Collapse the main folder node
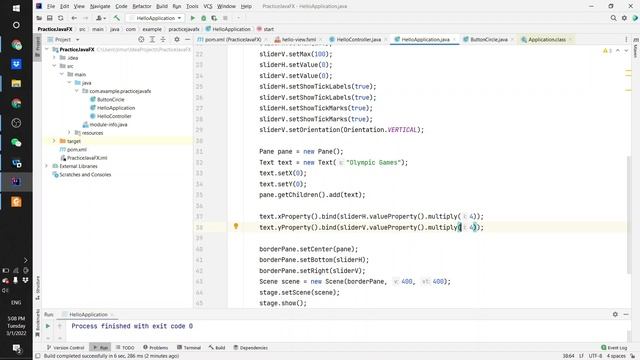Screen dimensions: 640x360 (x=62, y=74)
